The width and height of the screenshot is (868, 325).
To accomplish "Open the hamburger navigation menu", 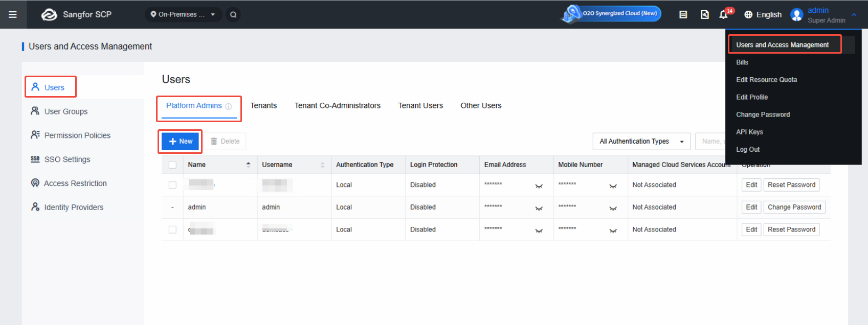I will point(13,14).
